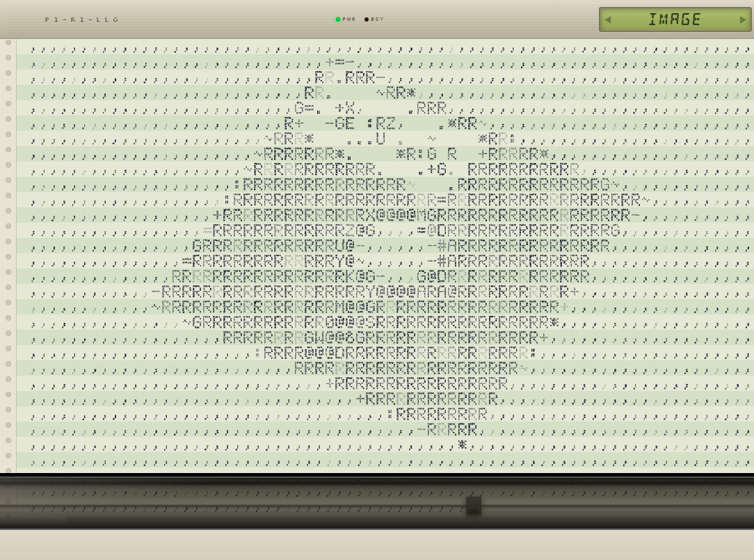This screenshot has width=754, height=560.
Task: Click the '+=-' characters atop the ASCII art
Action: point(340,63)
